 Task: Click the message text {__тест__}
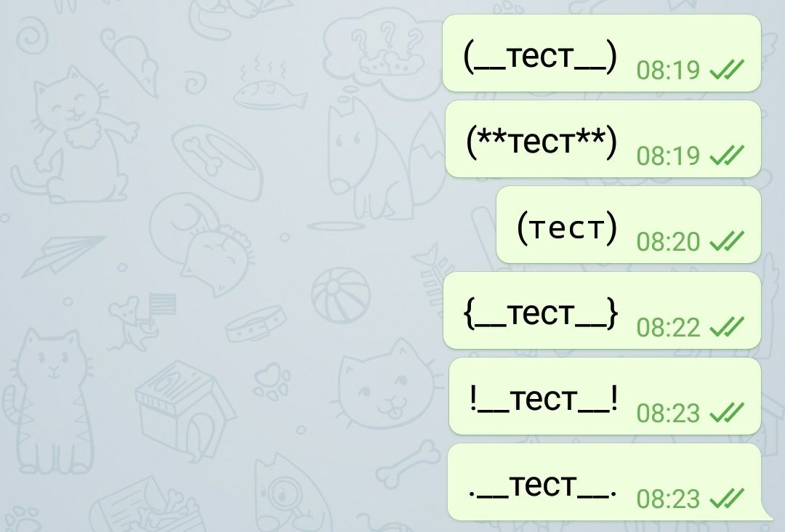[x=541, y=313]
